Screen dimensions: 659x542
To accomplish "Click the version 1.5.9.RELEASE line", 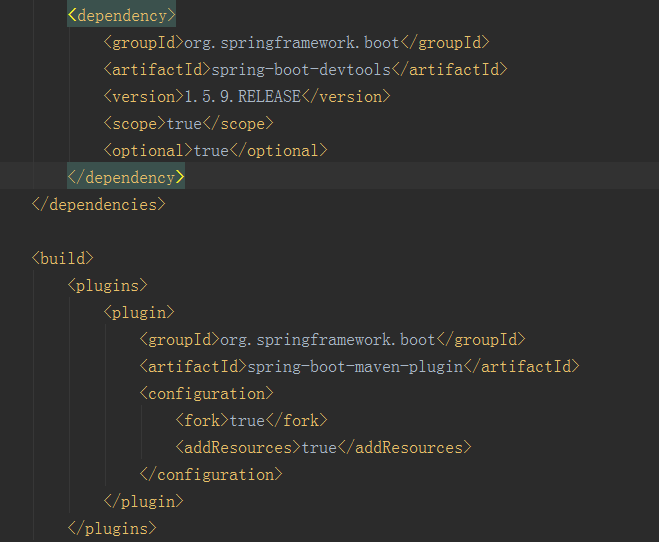I will coord(247,97).
